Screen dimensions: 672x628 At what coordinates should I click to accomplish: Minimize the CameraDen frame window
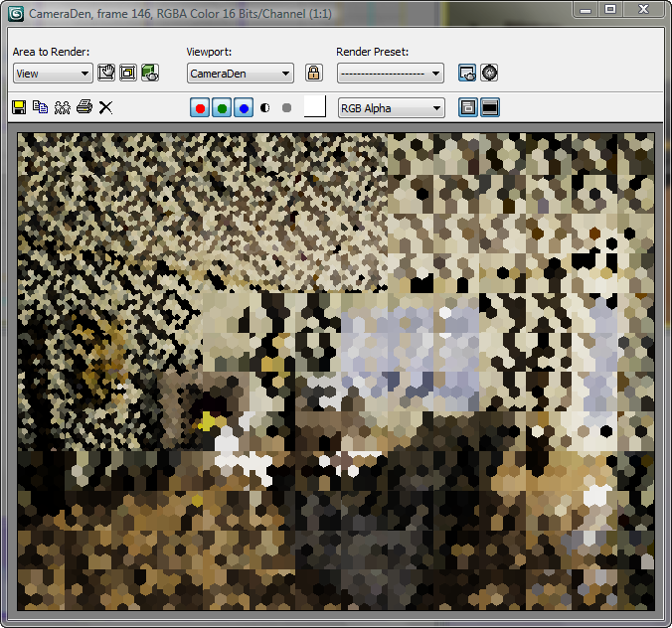click(x=586, y=9)
